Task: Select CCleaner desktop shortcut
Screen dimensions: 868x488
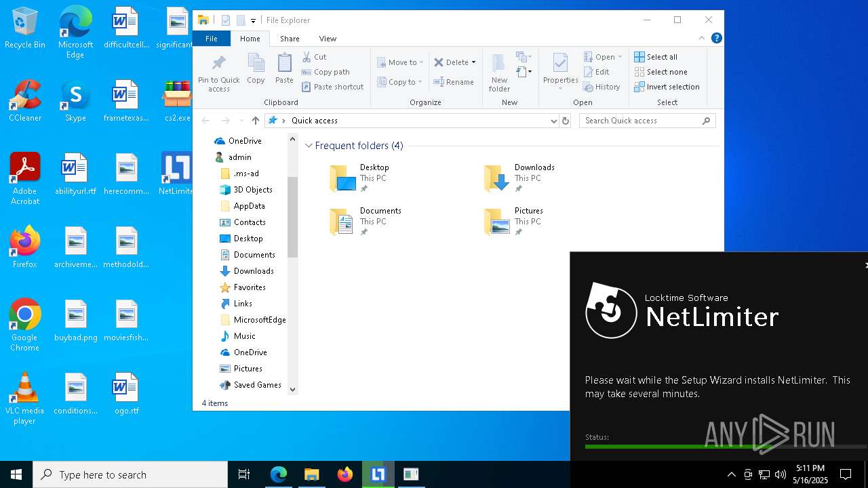Action: (25, 102)
